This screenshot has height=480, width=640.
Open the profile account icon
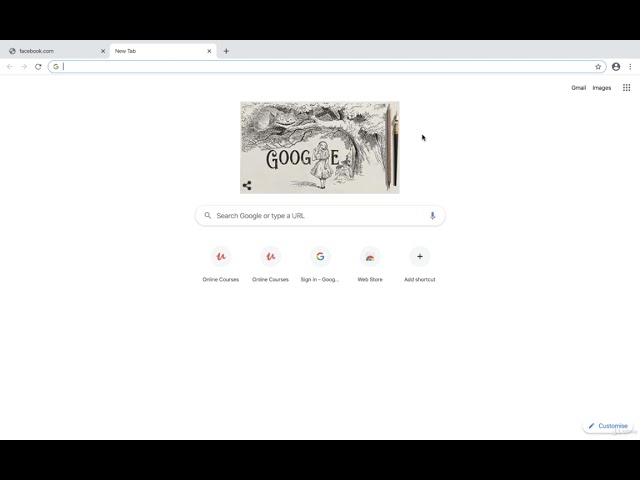coord(616,67)
